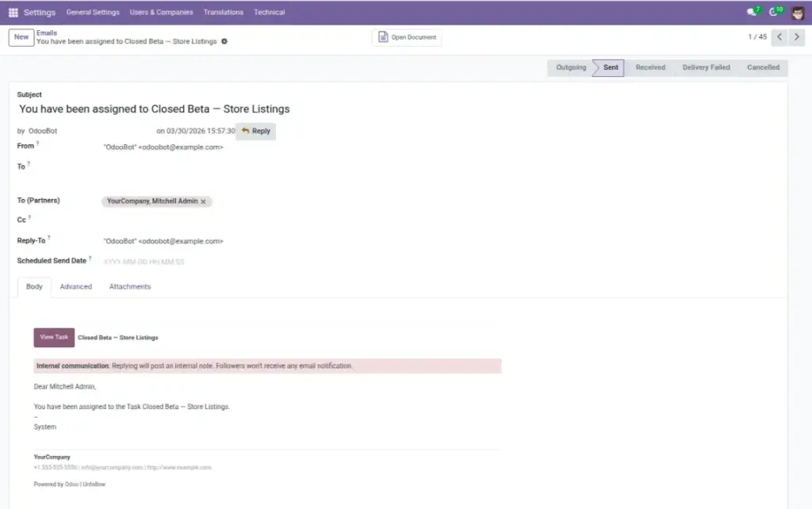The width and height of the screenshot is (812, 509).
Task: Click the Scheduled Send Date input
Action: tap(144, 262)
